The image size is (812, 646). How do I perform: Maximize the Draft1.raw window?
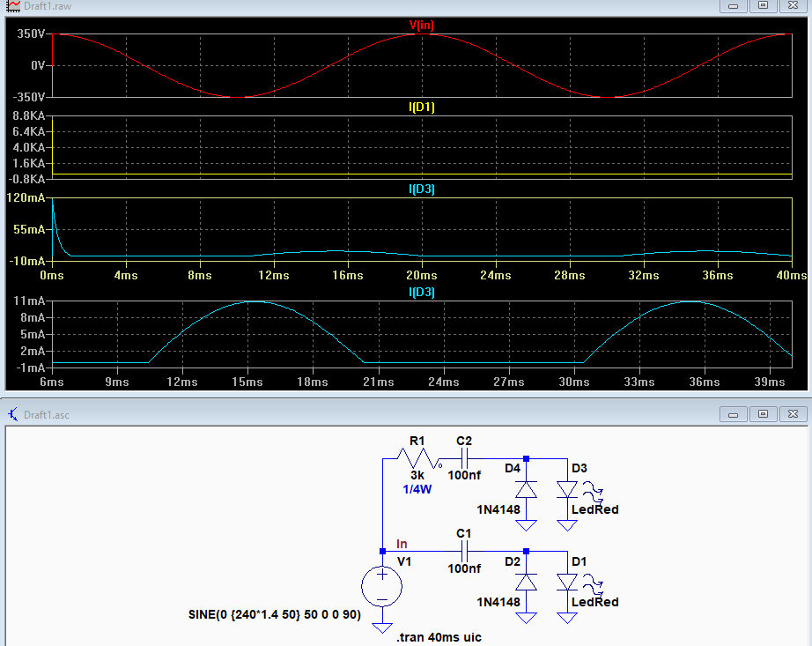click(764, 5)
